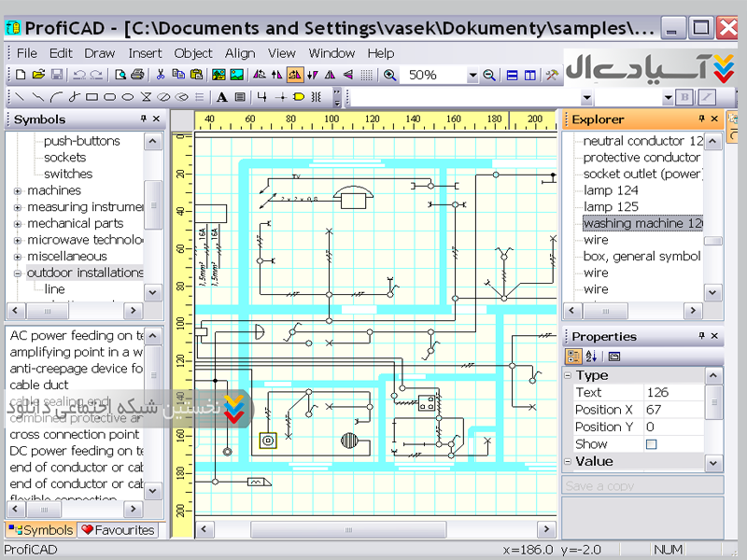Open the Insert menu
747x560 pixels.
(145, 53)
